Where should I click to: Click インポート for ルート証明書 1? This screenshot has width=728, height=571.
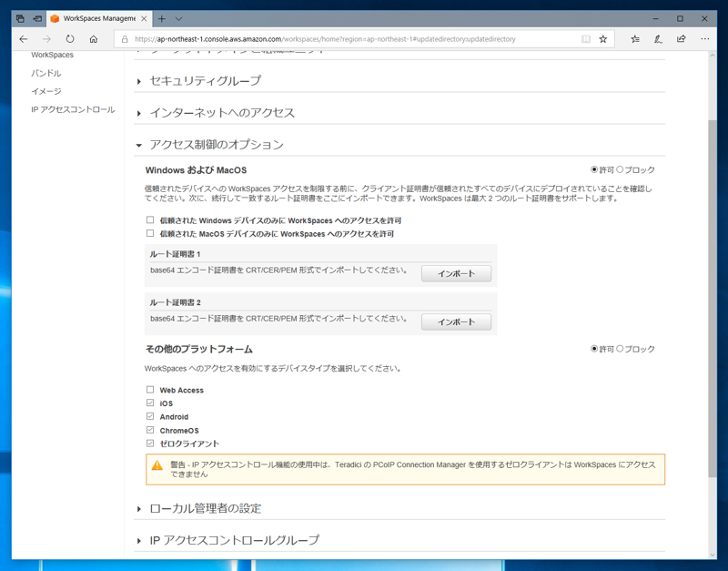click(x=457, y=273)
